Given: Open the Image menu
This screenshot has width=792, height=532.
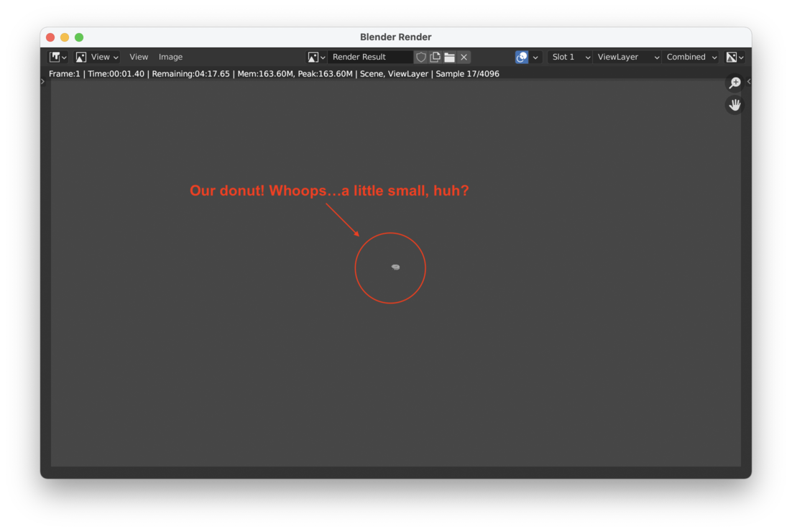Looking at the screenshot, I should click(170, 57).
